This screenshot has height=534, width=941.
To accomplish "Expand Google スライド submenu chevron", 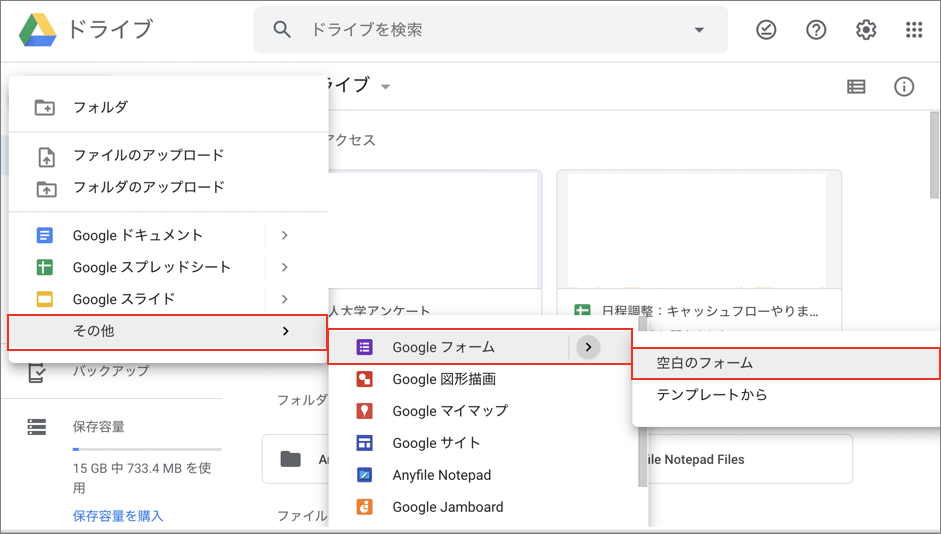I will pos(285,299).
